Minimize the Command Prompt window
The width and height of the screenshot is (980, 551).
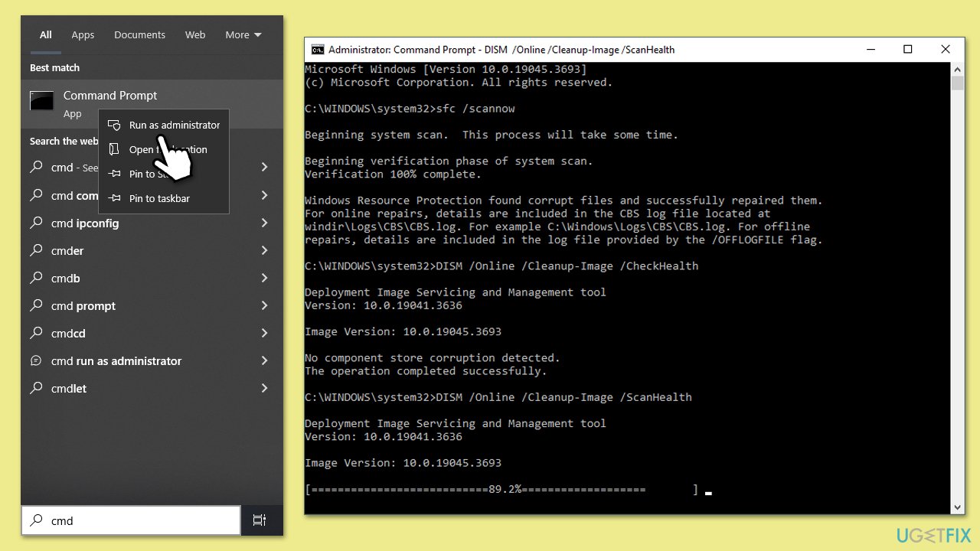pos(871,50)
